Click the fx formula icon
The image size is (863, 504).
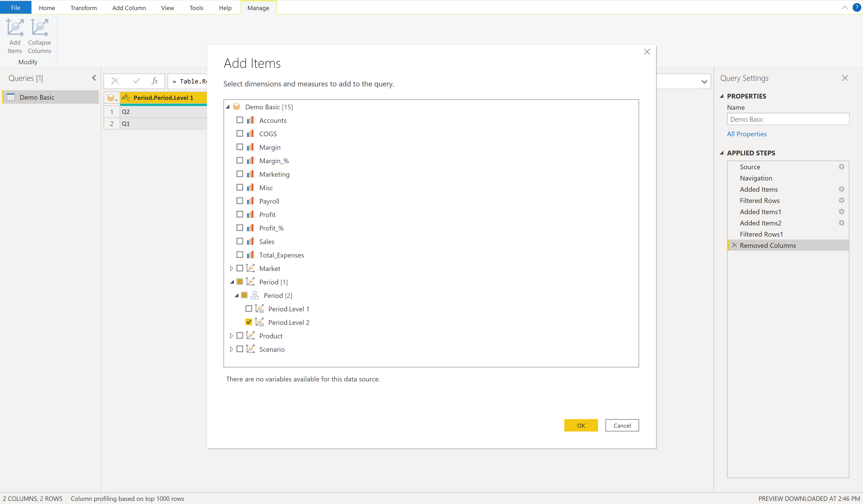pos(155,81)
